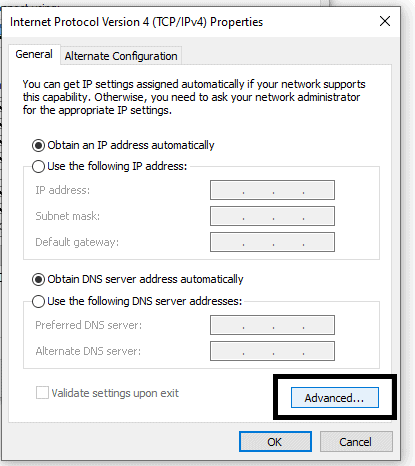Select Obtain DNS server address automatically
The image size is (415, 466).
[x=38, y=280]
